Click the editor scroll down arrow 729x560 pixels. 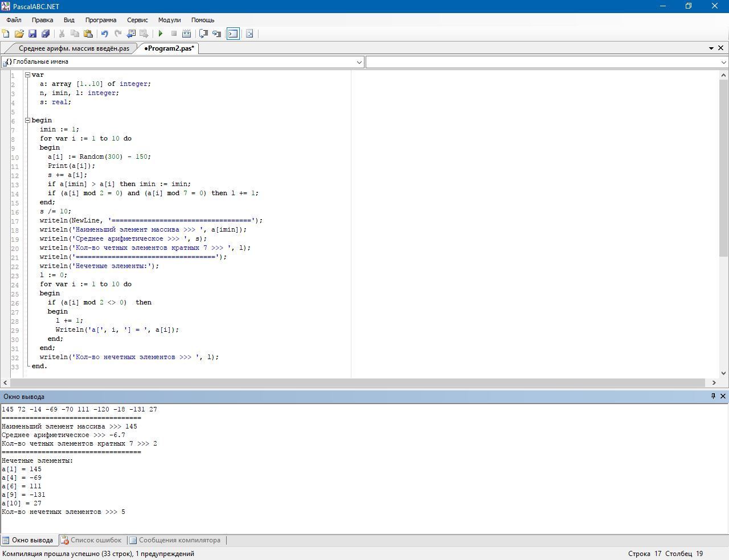(724, 373)
